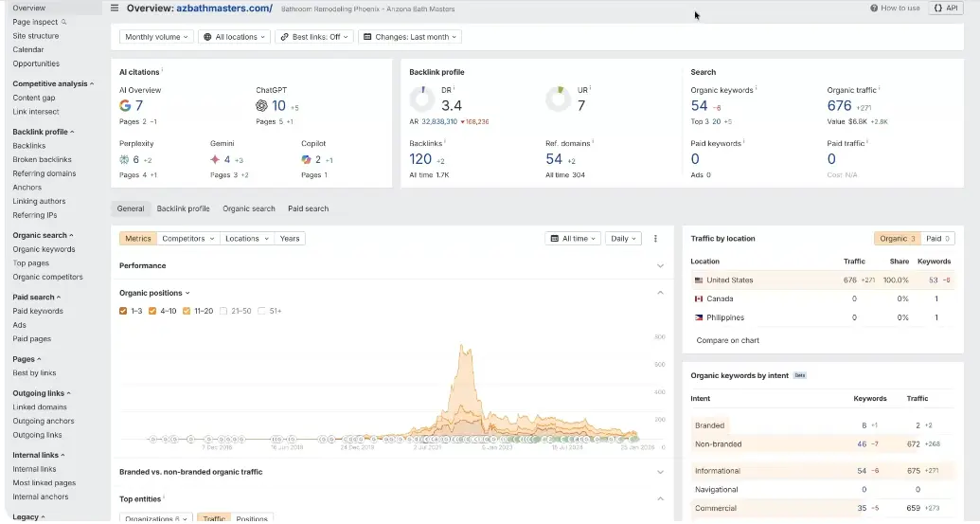Open the Daily interval dropdown
Screen dimensions: 980x524
click(x=623, y=238)
